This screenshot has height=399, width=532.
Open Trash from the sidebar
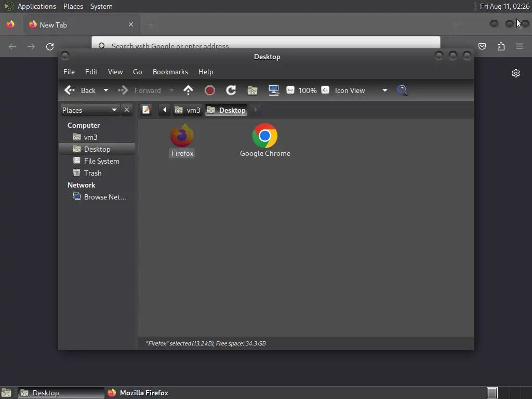[97, 173]
